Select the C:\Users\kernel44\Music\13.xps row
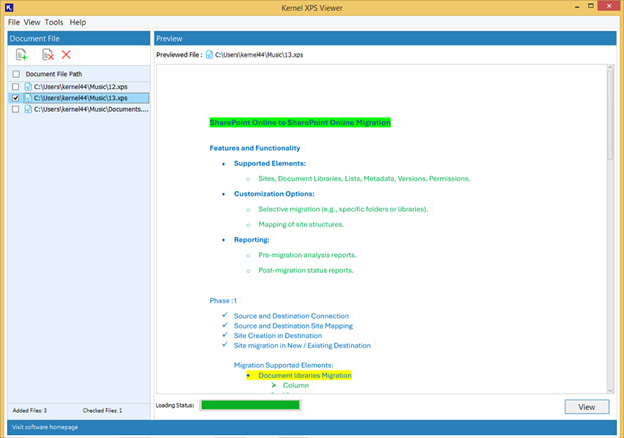The width and height of the screenshot is (624, 438). tap(86, 98)
